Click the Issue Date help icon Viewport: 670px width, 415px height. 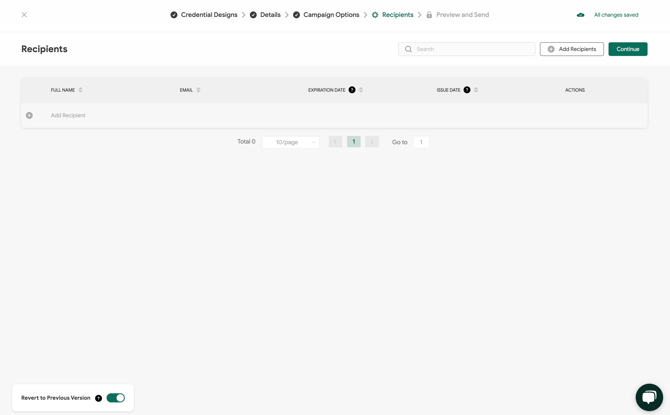click(467, 90)
